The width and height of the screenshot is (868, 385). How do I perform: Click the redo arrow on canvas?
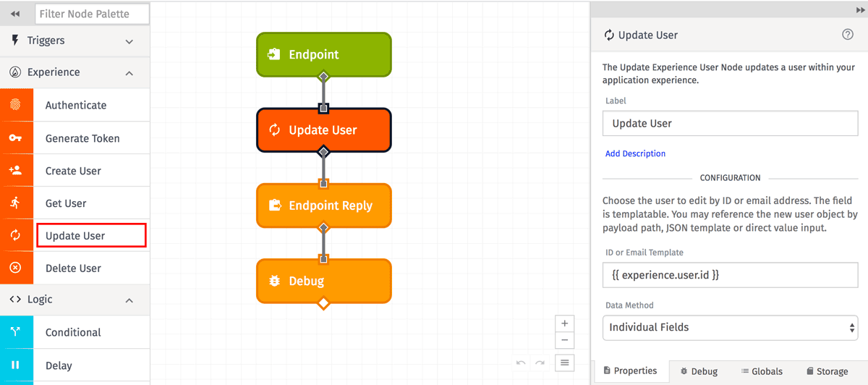[539, 362]
